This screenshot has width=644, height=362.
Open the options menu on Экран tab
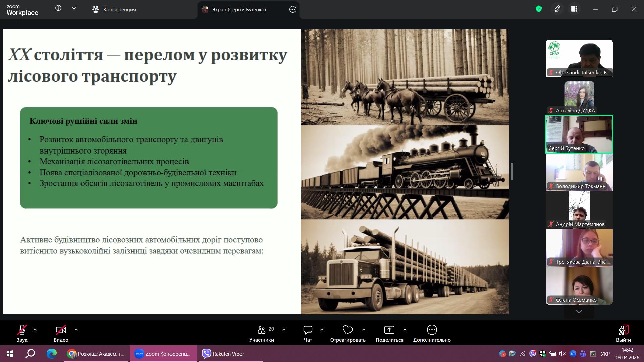tap(293, 9)
